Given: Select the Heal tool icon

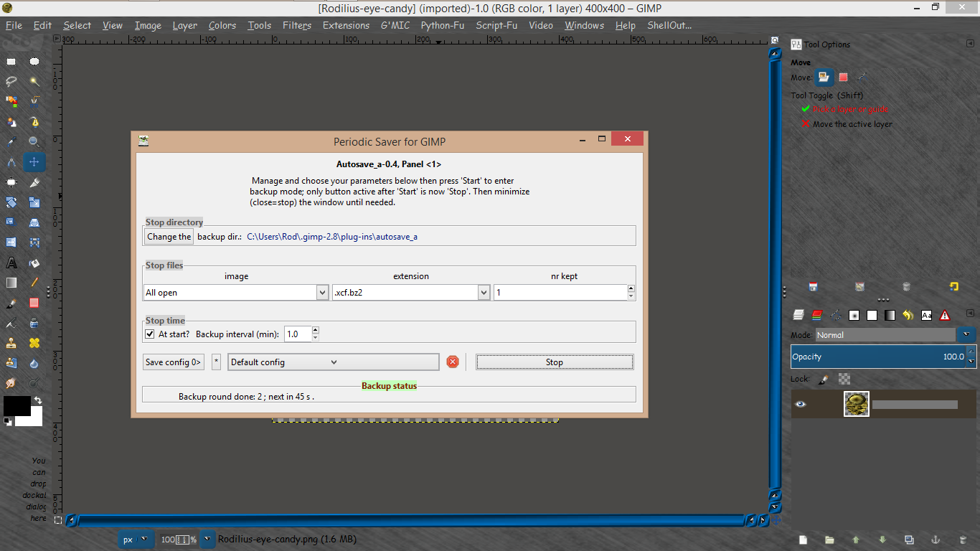Looking at the screenshot, I should pyautogui.click(x=34, y=343).
